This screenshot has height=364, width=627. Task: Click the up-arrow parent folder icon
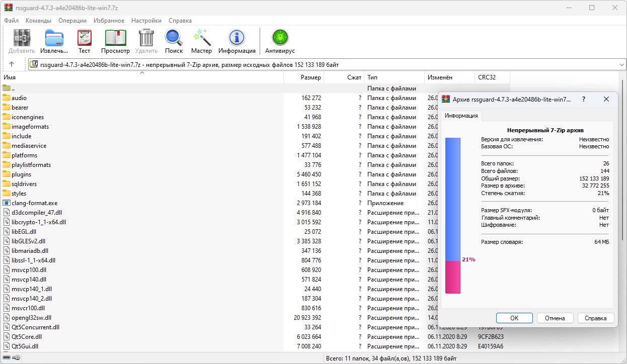pos(12,64)
